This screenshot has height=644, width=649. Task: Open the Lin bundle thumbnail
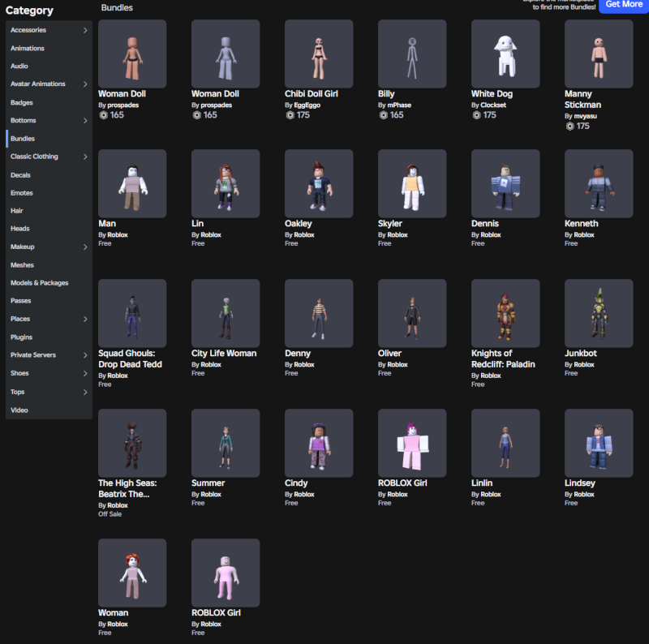pyautogui.click(x=226, y=183)
